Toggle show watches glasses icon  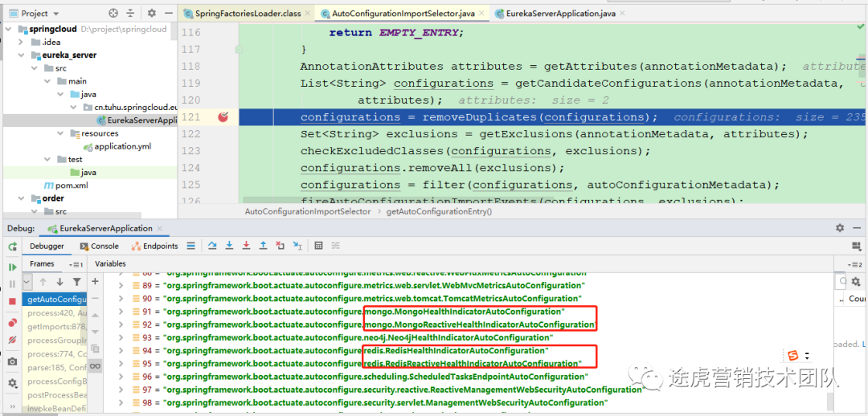[95, 365]
